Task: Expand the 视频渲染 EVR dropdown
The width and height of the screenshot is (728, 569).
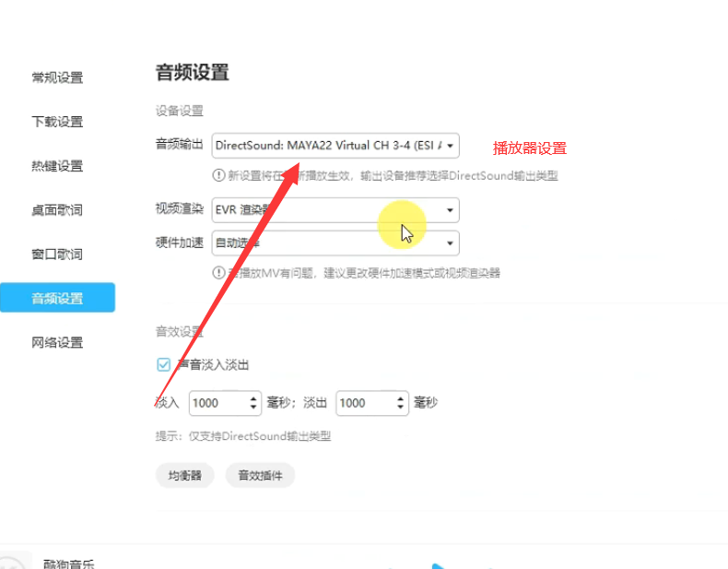Action: pos(335,210)
